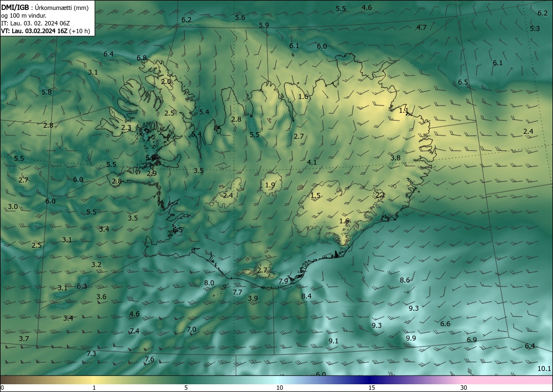The height and width of the screenshot is (392, 553).
Task: Click the map value 7.7
Action: [x=237, y=292]
